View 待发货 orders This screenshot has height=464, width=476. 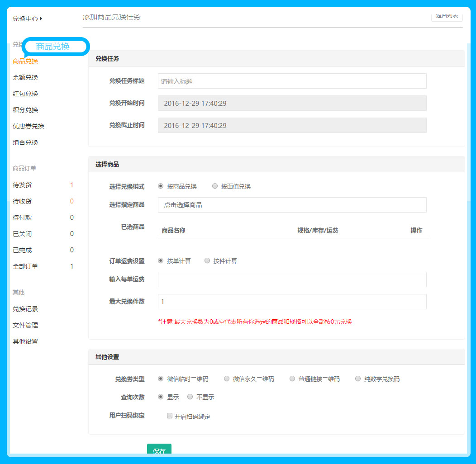tap(22, 185)
